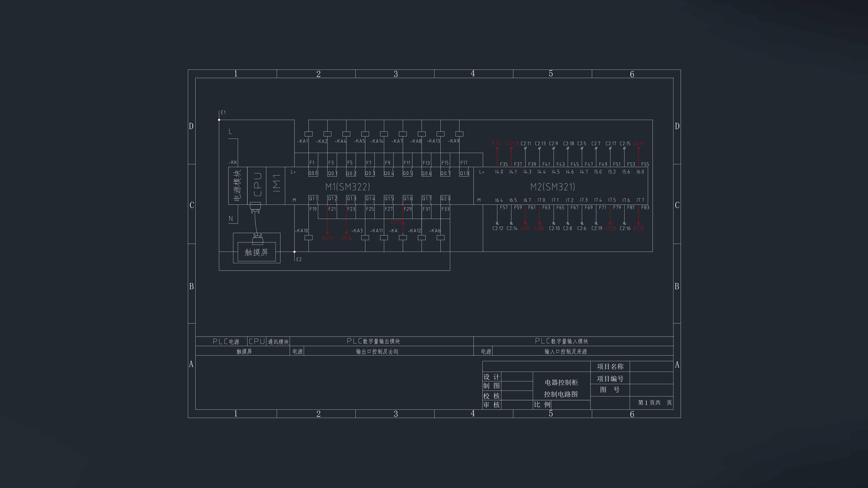This screenshot has width=868, height=488.
Task: Select the F19 wire number
Action: click(x=313, y=209)
